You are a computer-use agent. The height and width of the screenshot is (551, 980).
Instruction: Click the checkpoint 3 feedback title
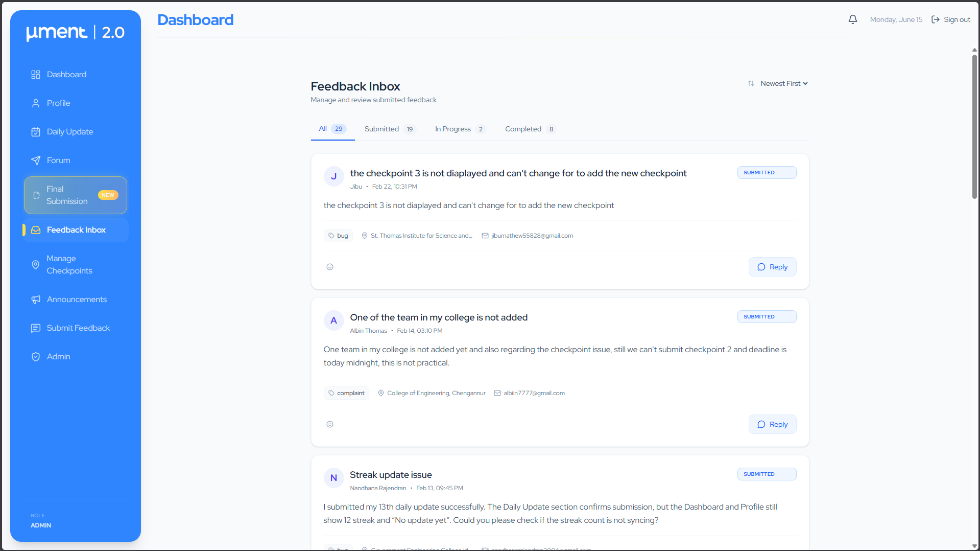coord(518,173)
